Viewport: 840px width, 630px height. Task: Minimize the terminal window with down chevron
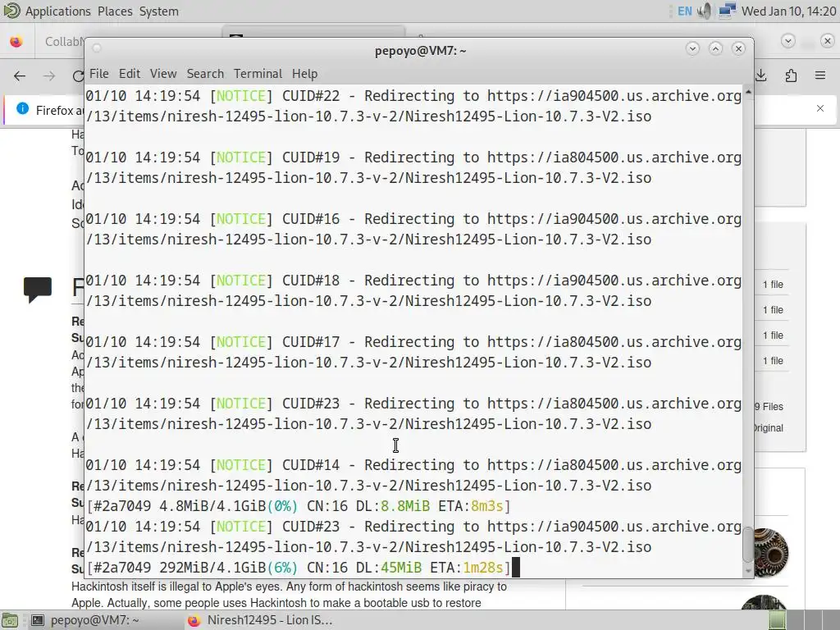(x=692, y=48)
